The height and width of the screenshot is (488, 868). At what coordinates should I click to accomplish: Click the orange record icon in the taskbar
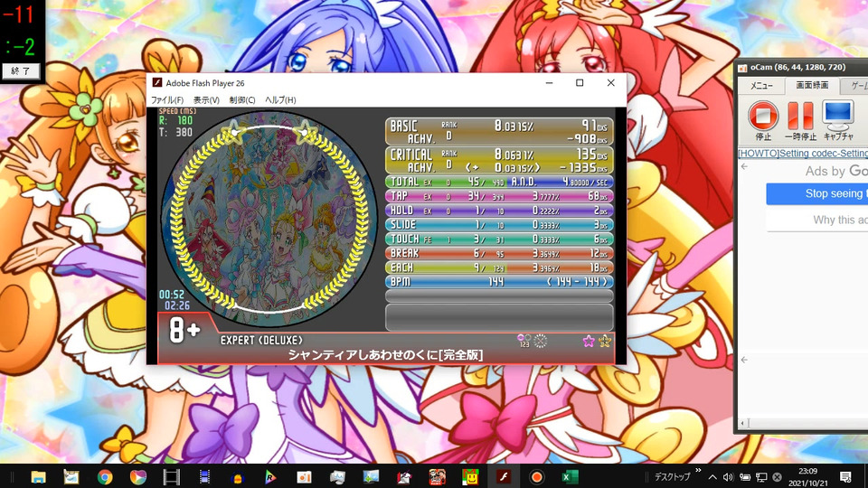click(536, 476)
